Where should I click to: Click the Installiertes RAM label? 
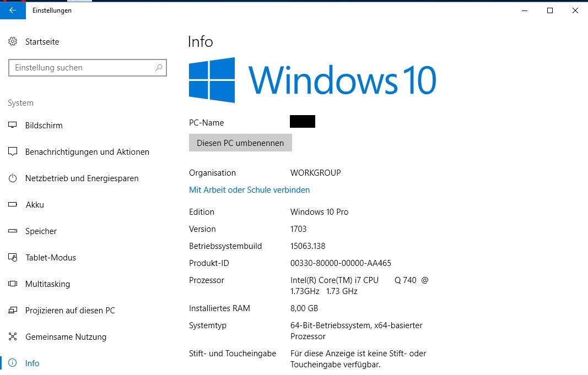219,308
